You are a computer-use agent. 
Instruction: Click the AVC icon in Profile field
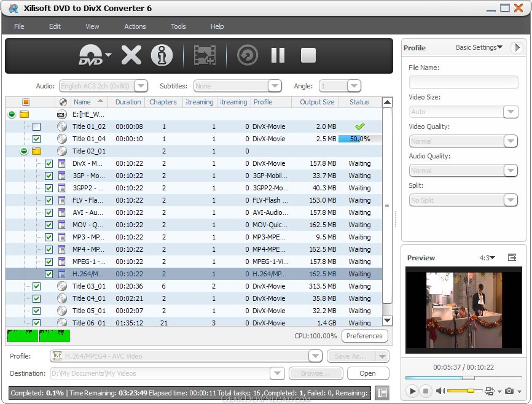pos(57,356)
